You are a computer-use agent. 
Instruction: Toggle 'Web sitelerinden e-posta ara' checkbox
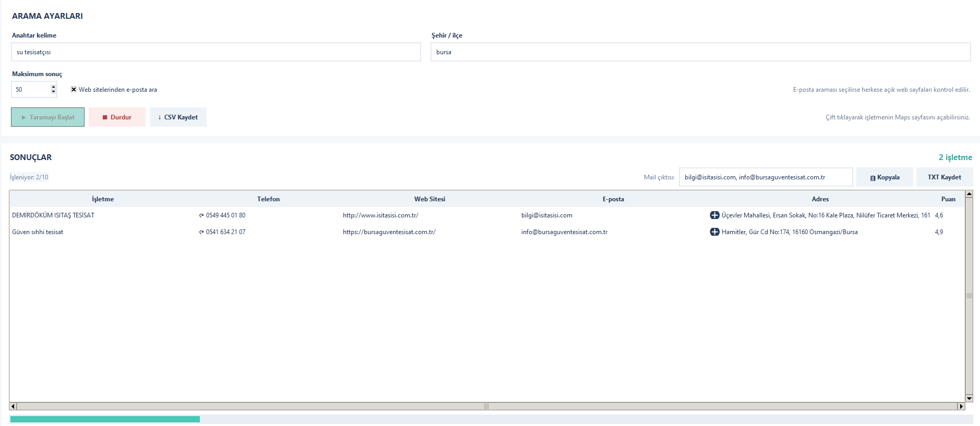pos(74,89)
